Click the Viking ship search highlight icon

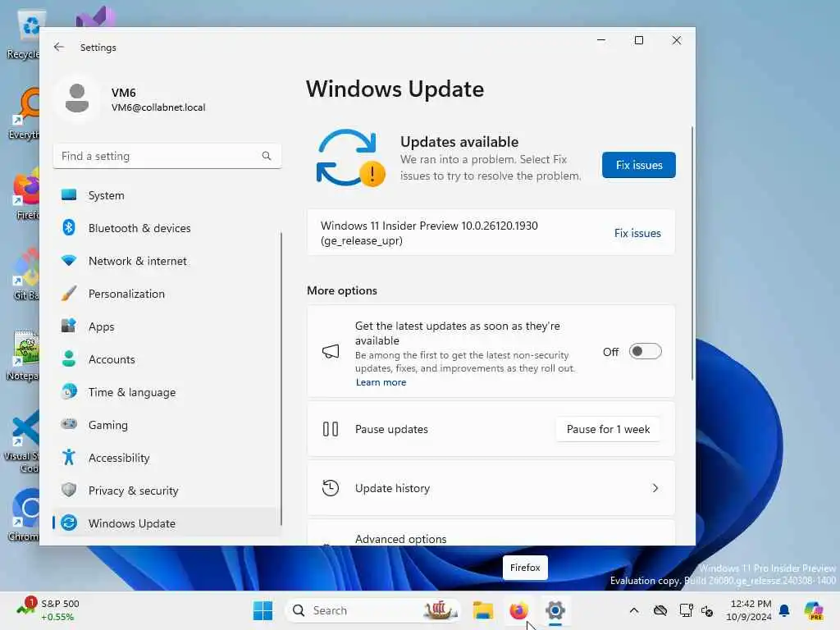[x=440, y=610]
